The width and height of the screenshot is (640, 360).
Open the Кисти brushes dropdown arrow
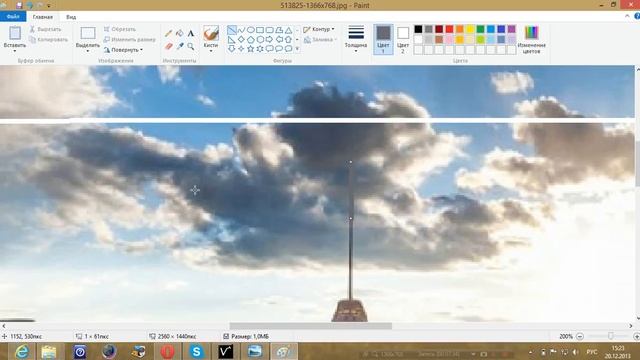(211, 51)
